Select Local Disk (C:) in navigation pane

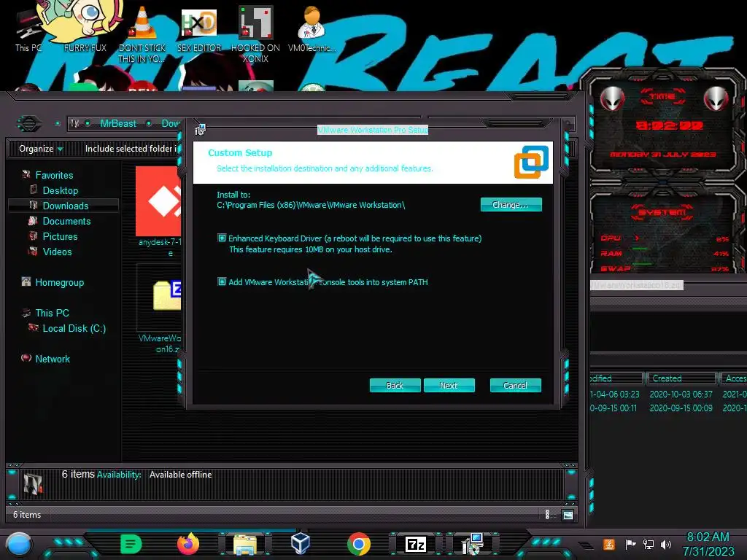[74, 328]
